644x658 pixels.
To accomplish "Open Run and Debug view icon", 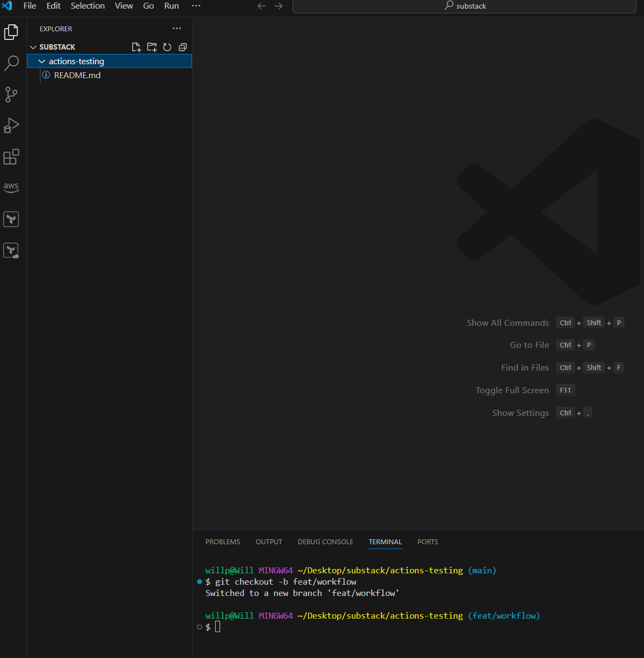I will pyautogui.click(x=11, y=126).
